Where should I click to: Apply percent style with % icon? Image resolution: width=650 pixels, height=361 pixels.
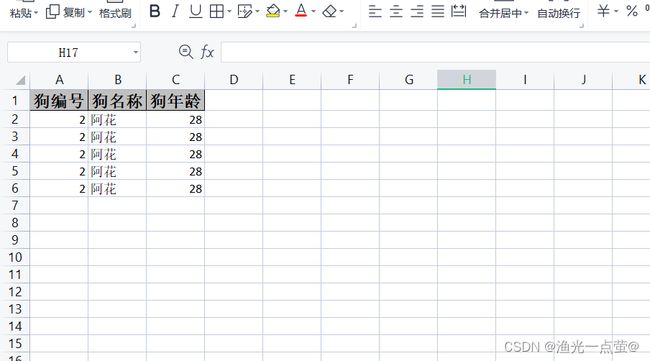[632, 11]
